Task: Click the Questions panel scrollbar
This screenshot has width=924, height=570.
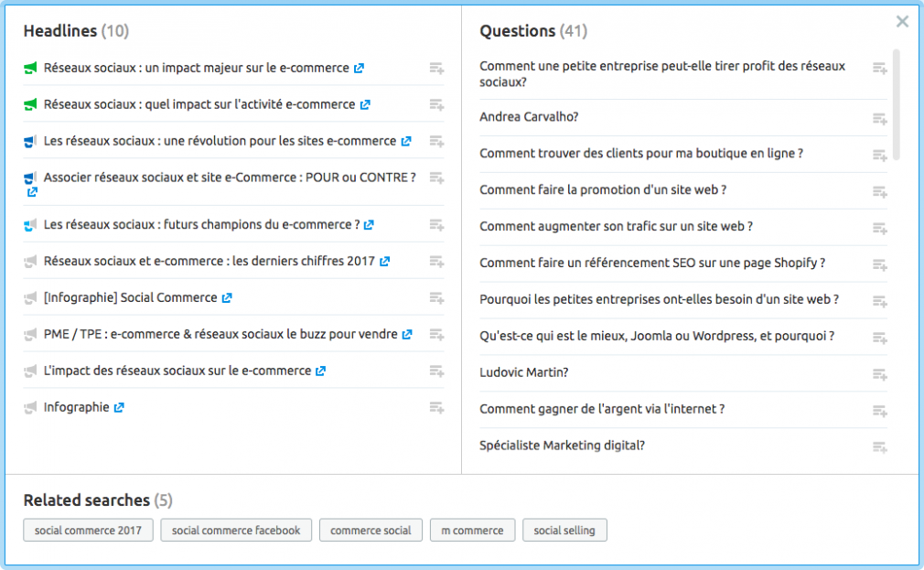Action: click(x=897, y=104)
